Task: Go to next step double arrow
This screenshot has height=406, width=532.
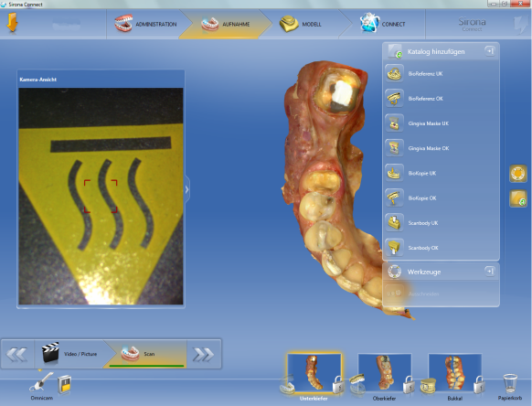Action: tap(204, 355)
